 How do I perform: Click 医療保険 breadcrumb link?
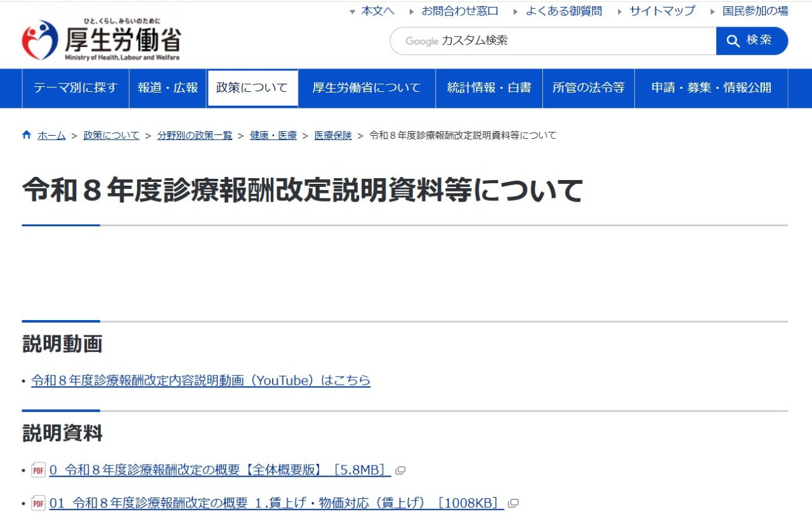point(333,136)
